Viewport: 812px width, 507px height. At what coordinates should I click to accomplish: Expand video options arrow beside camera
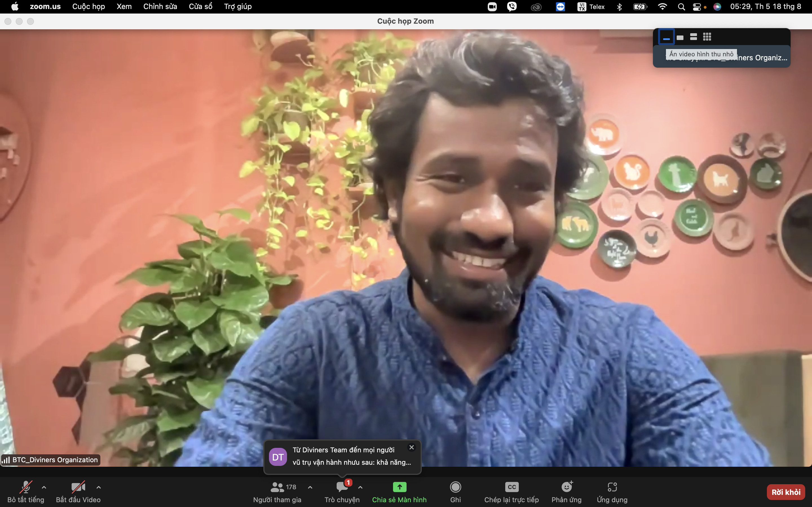tap(99, 487)
